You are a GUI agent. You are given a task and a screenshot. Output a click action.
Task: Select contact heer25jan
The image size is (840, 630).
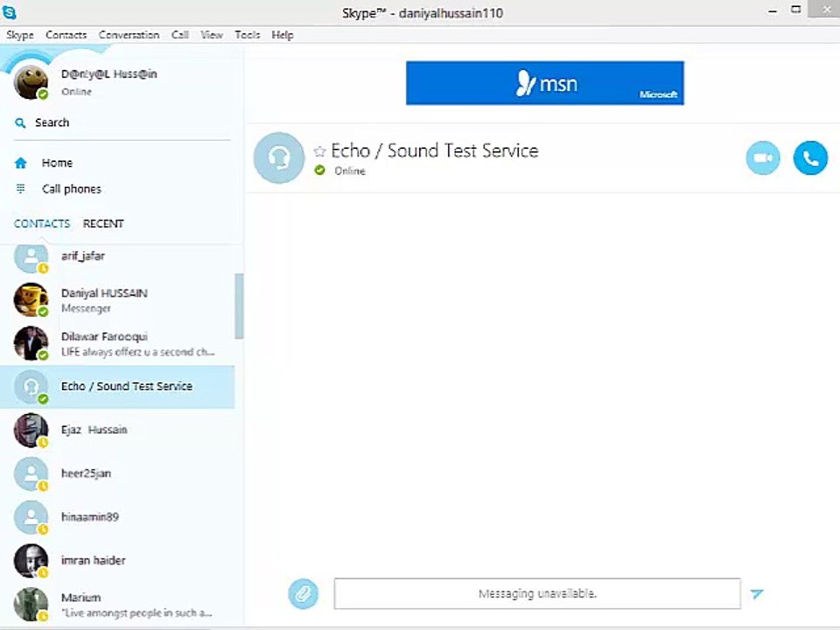pos(117,473)
